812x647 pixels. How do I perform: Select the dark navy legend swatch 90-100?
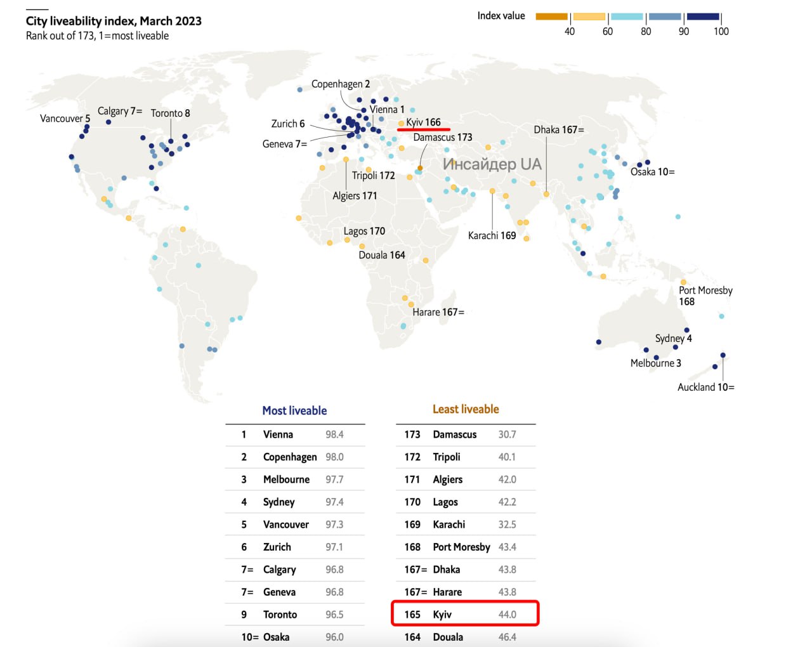click(x=703, y=16)
